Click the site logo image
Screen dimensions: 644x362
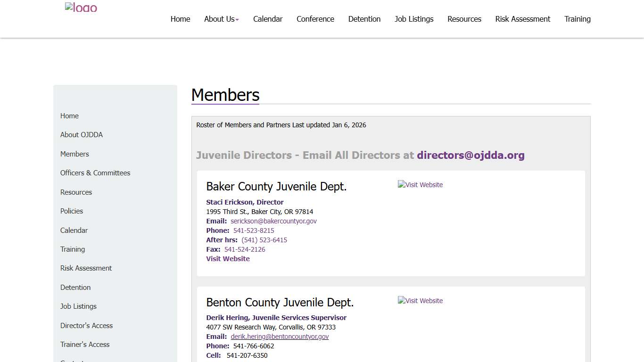pos(81,8)
